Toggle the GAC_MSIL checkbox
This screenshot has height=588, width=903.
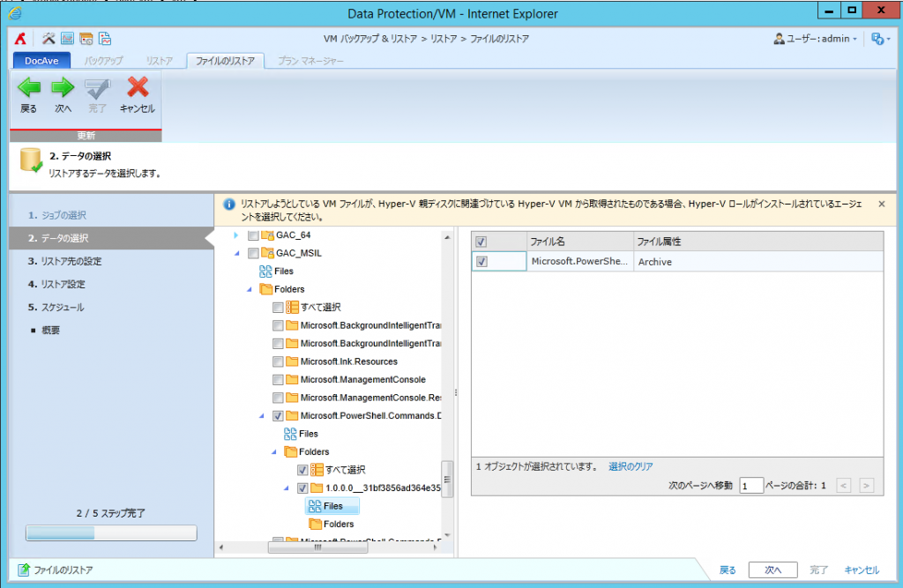253,253
